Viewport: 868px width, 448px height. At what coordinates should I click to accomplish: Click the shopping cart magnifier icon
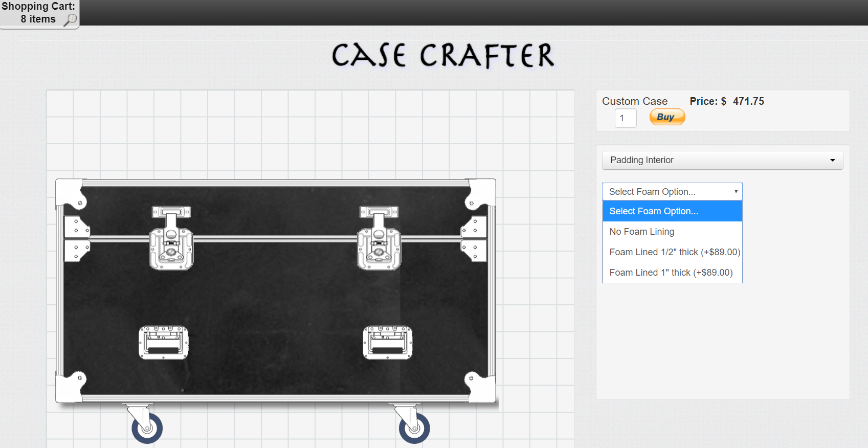coord(70,20)
